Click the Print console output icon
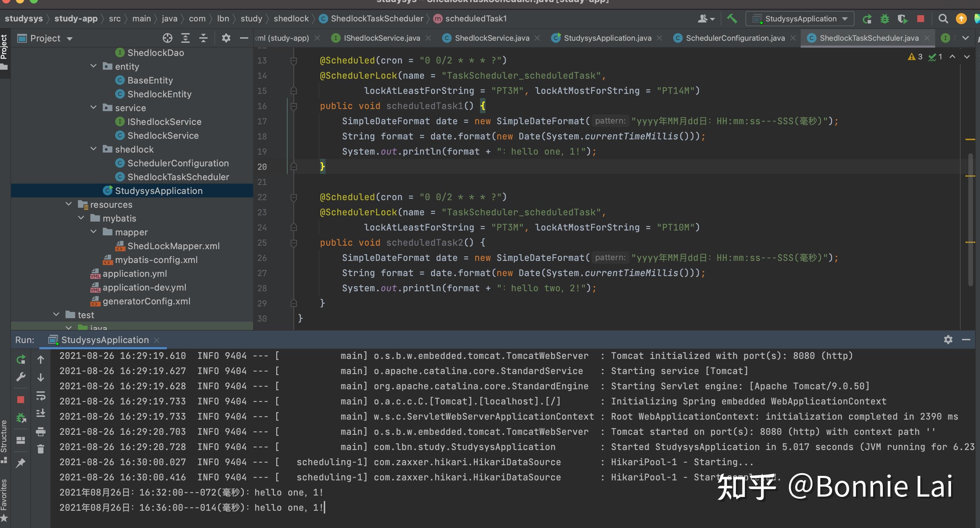Image resolution: width=980 pixels, height=528 pixels. [41, 431]
